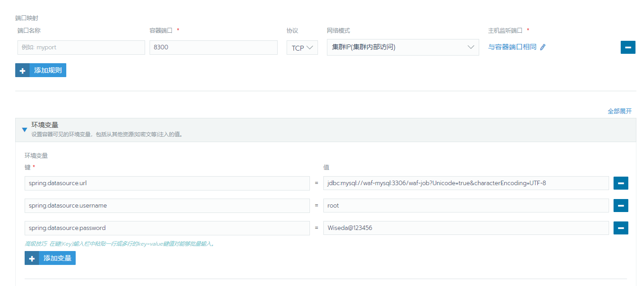The image size is (644, 286).
Task: Remove the port mapping rule row
Action: coord(628,47)
